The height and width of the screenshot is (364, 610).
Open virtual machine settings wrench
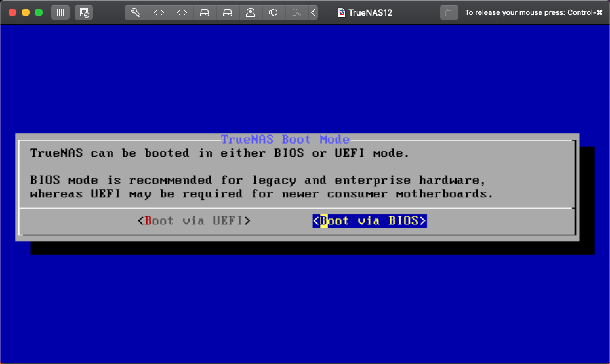135,12
